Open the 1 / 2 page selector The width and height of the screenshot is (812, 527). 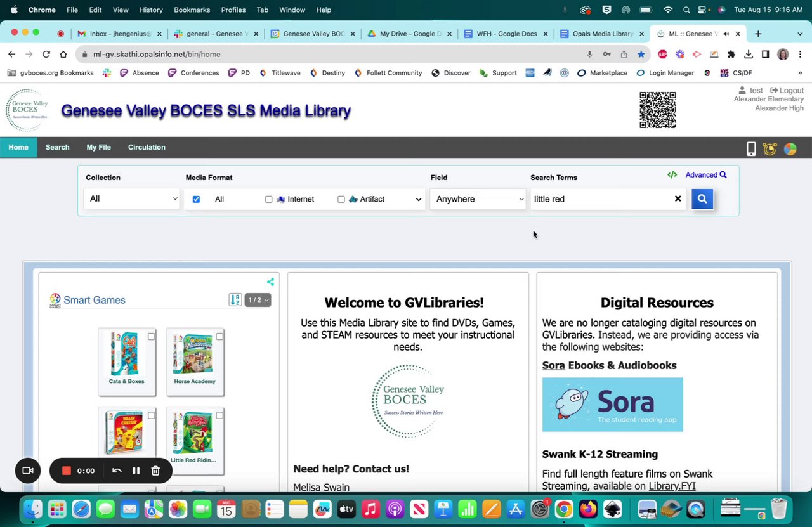258,300
